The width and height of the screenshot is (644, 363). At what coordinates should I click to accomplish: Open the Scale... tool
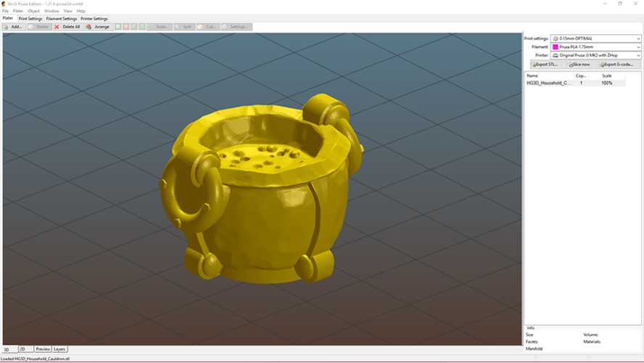[x=159, y=27]
